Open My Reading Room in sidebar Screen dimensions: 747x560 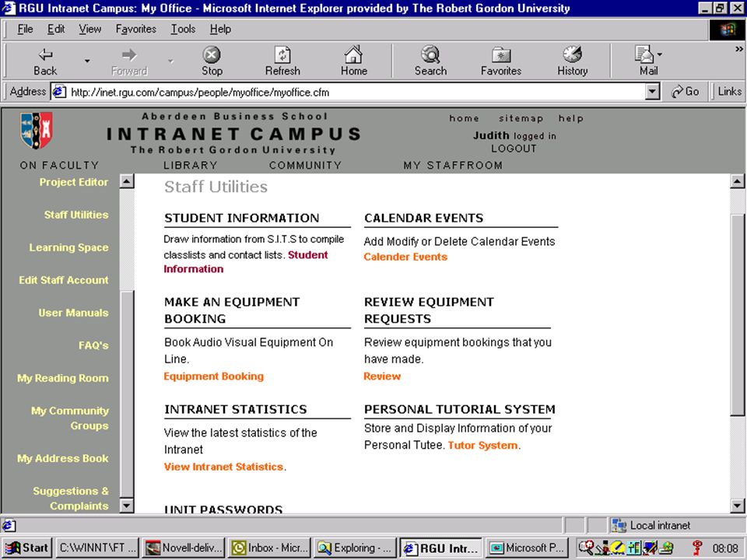click(63, 378)
